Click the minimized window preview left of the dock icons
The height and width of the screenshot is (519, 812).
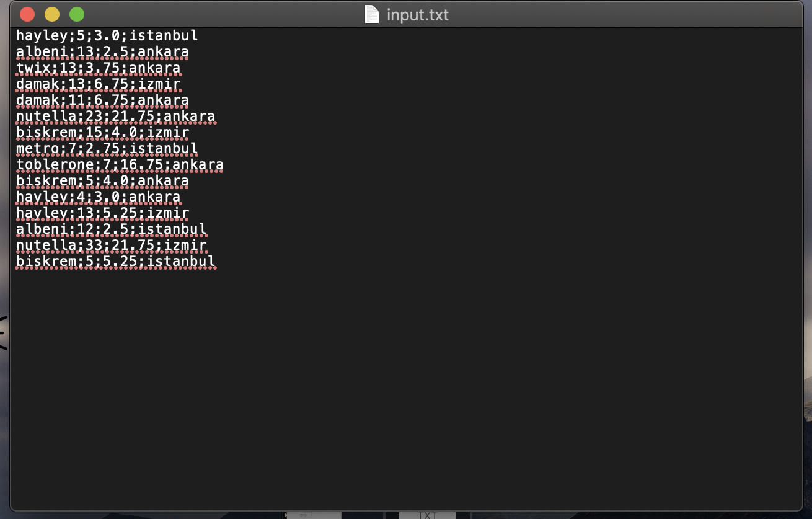313,515
